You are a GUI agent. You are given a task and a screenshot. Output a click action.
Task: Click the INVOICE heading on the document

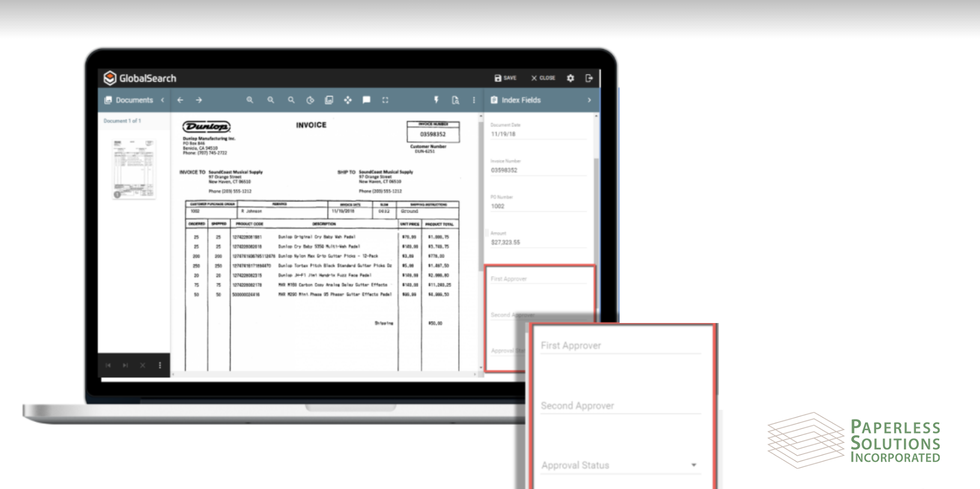click(x=311, y=125)
